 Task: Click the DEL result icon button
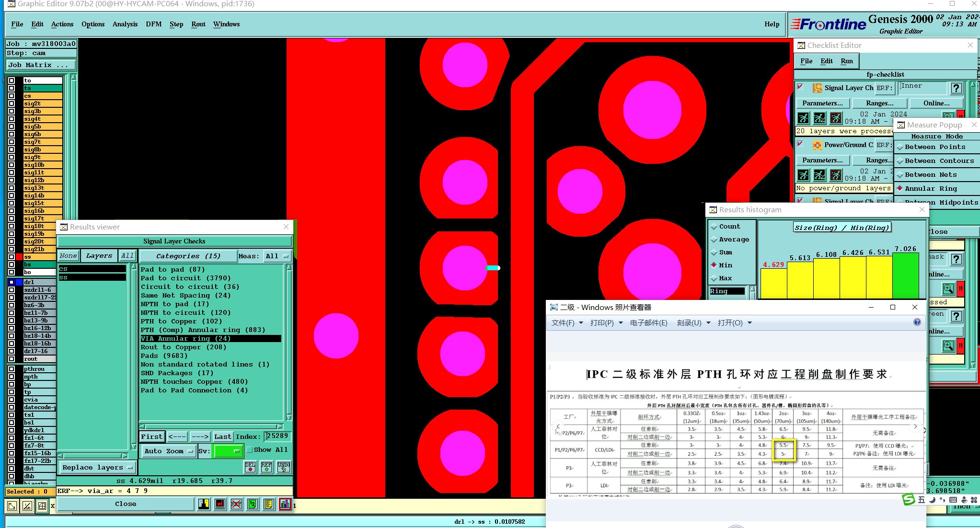[x=250, y=467]
